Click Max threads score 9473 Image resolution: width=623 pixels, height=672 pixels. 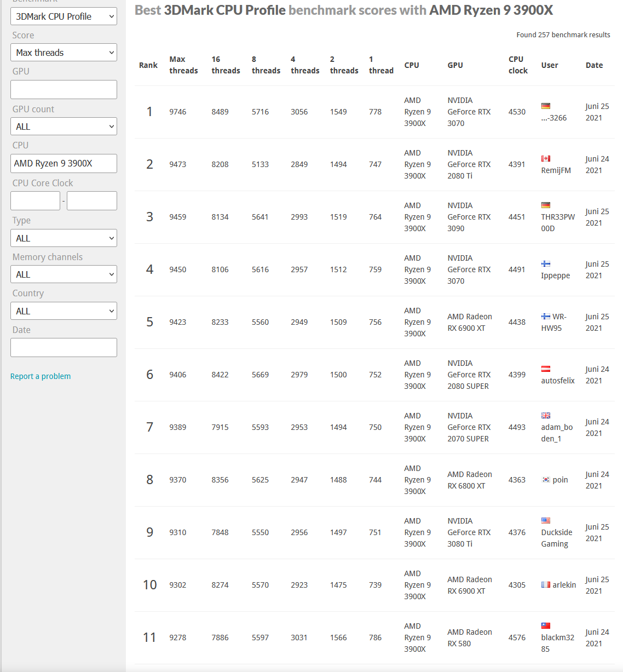(178, 164)
